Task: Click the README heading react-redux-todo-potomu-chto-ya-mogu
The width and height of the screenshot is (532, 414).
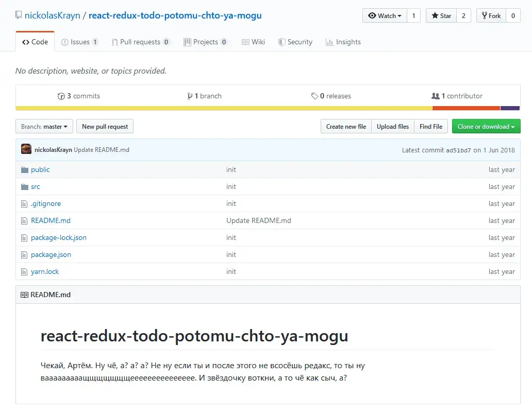Action: point(194,336)
